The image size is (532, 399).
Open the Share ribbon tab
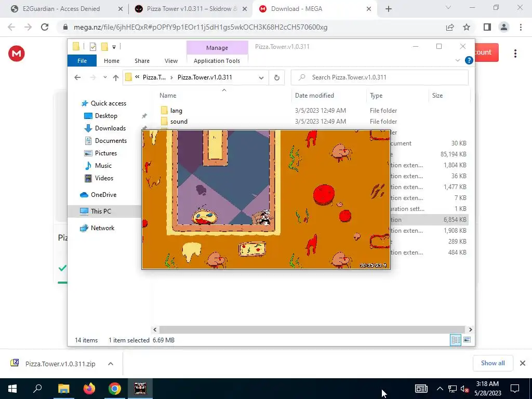coord(142,61)
